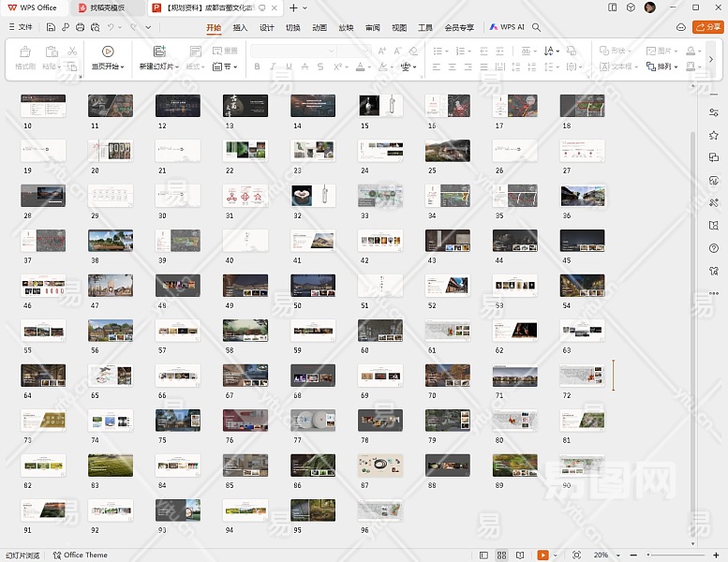Click the fit-to-window icon in status bar
The height and width of the screenshot is (562, 728).
(x=576, y=555)
